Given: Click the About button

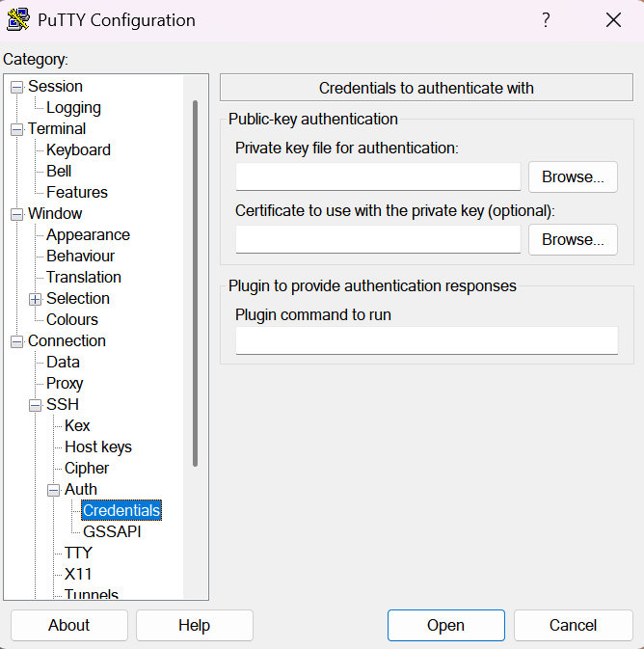Looking at the screenshot, I should pyautogui.click(x=69, y=625).
